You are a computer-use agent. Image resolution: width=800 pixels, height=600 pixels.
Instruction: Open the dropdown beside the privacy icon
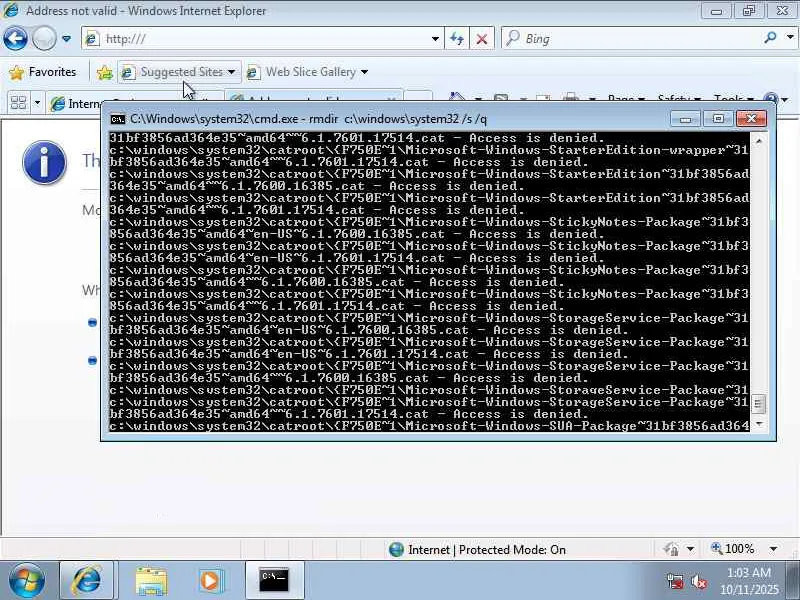click(x=690, y=549)
